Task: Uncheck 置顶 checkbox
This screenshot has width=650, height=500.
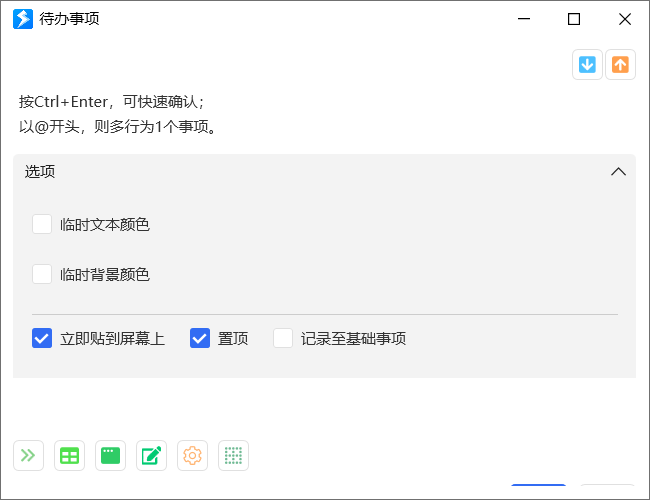Action: 200,338
